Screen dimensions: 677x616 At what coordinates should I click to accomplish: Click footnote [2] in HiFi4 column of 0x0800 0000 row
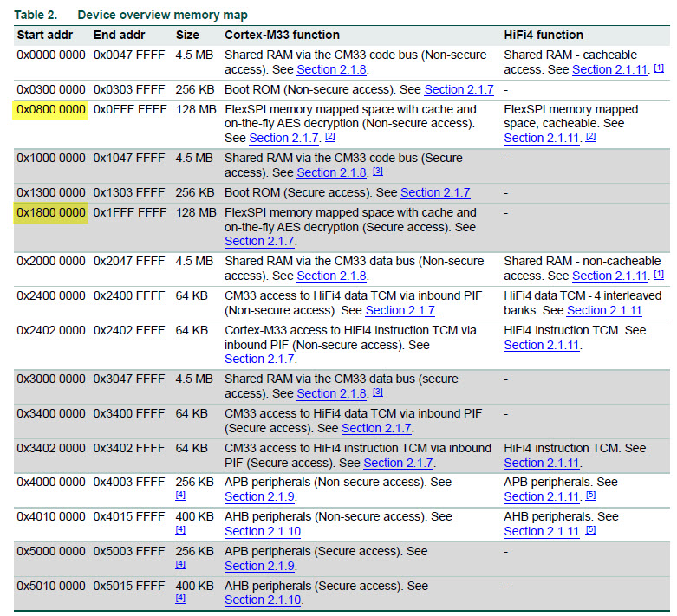click(x=590, y=137)
